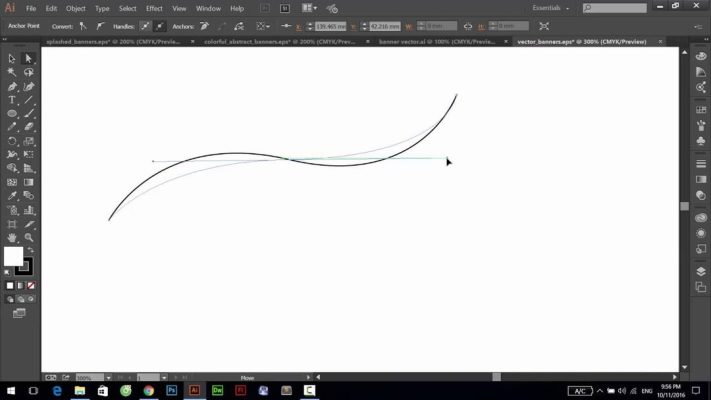Open the Effect menu

coord(154,8)
